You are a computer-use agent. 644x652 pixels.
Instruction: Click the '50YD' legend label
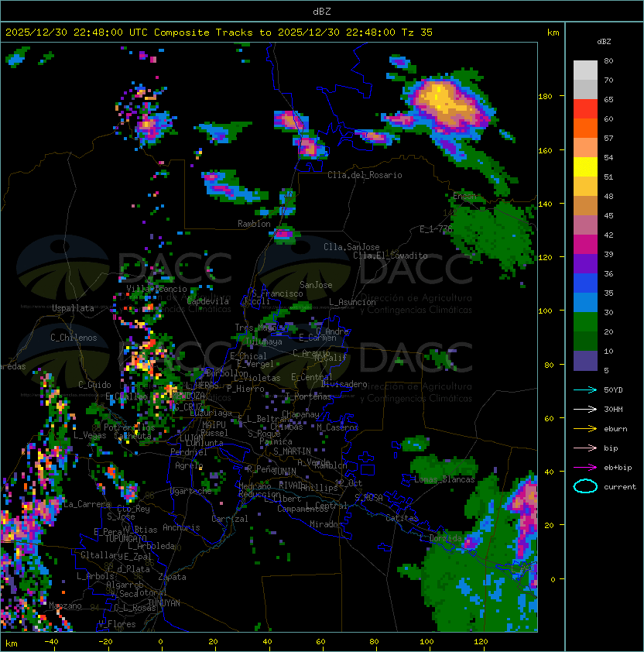(613, 389)
